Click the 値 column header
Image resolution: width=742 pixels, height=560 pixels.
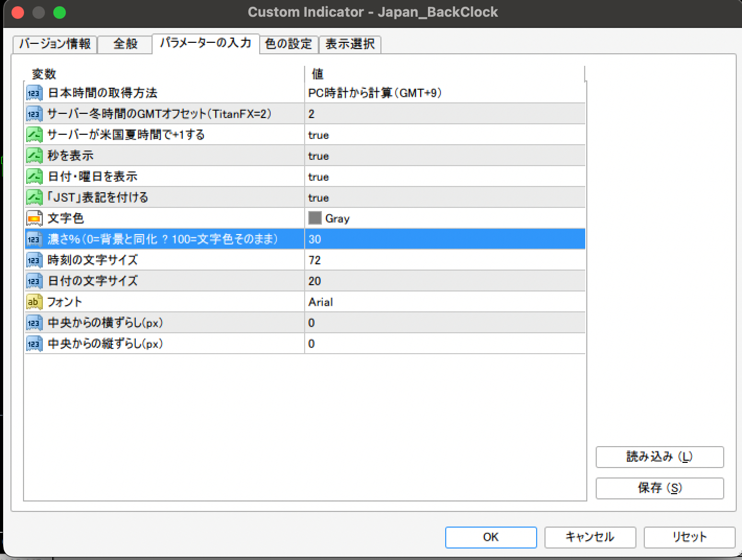pyautogui.click(x=445, y=74)
